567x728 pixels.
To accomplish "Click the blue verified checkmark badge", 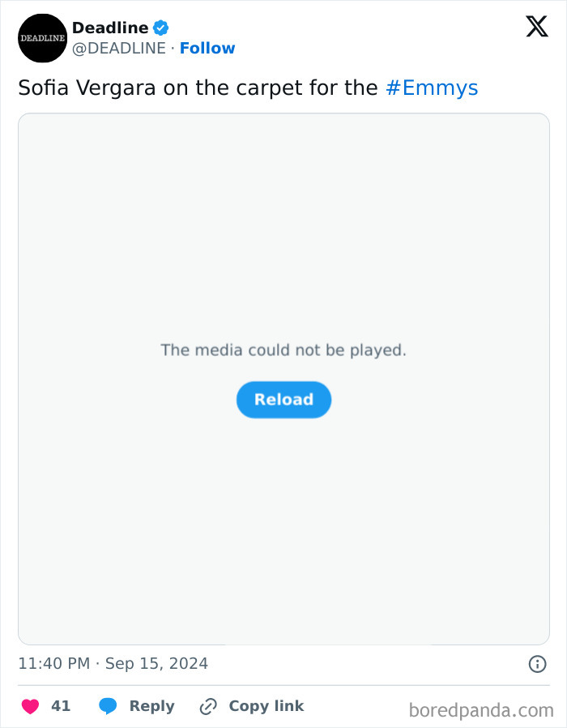I will click(160, 27).
